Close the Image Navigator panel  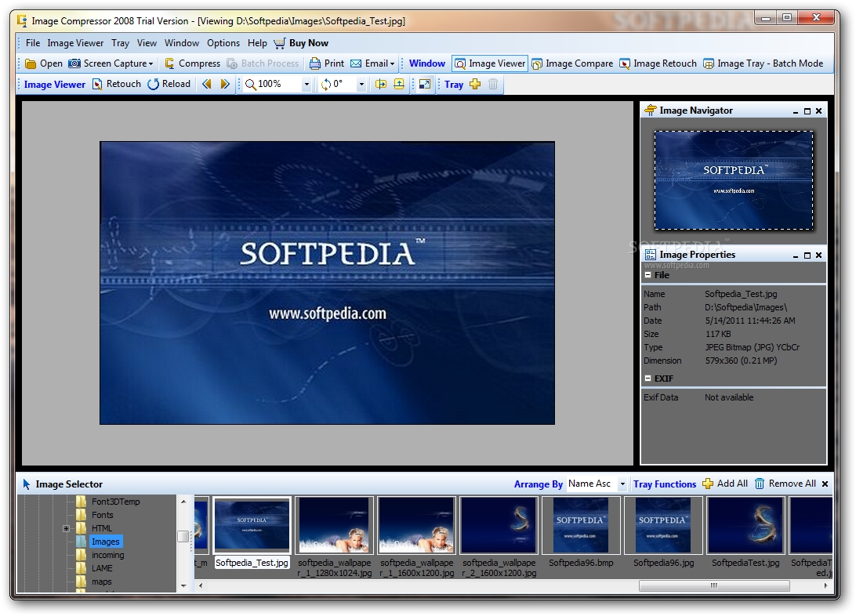point(819,111)
